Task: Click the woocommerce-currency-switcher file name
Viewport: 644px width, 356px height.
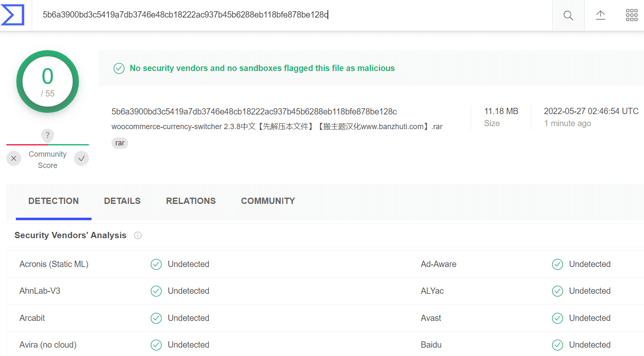Action: pyautogui.click(x=277, y=127)
